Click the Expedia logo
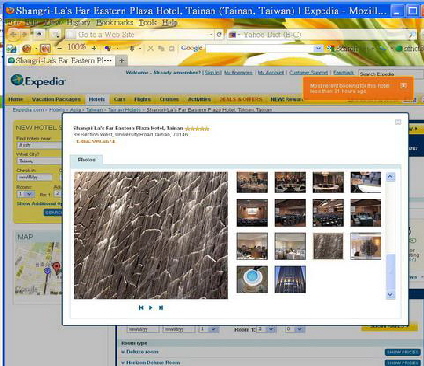 (38, 81)
